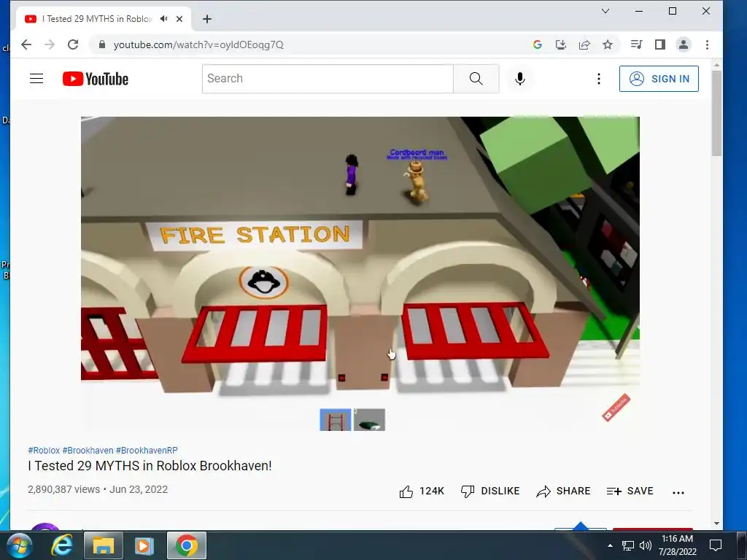Select the ladder item thumbnail in video

pos(336,419)
